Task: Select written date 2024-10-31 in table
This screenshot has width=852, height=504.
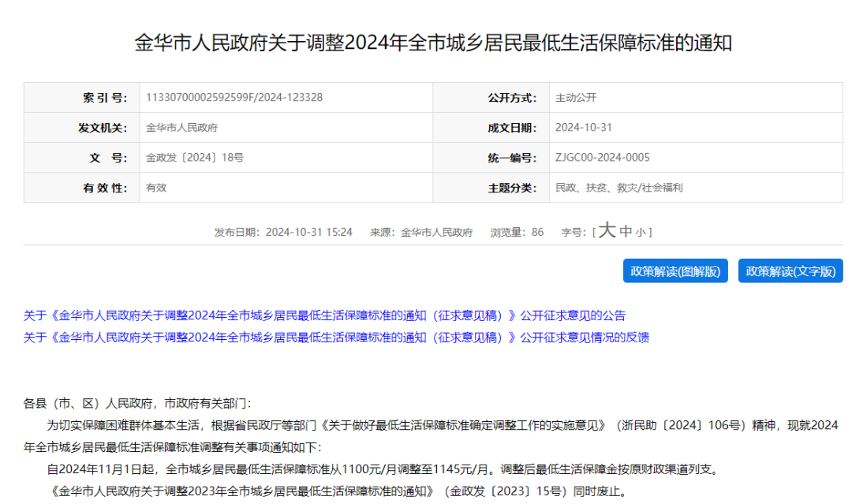Action: [x=584, y=128]
